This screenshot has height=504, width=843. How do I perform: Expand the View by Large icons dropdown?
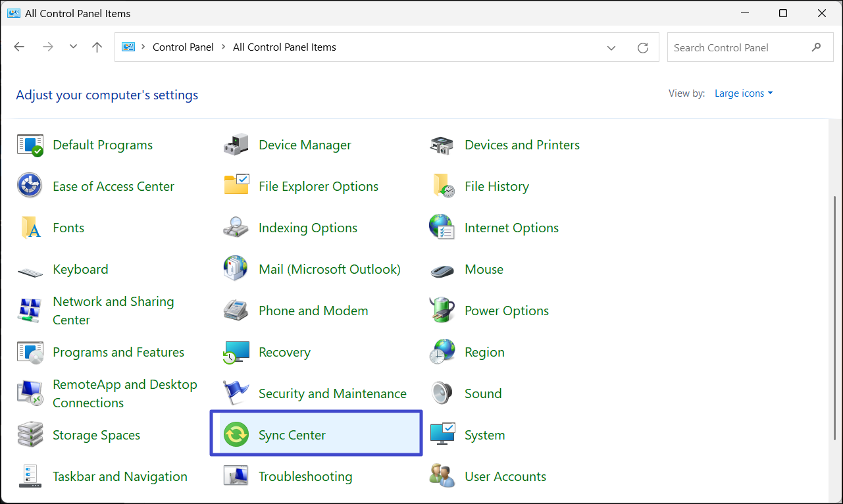[744, 93]
